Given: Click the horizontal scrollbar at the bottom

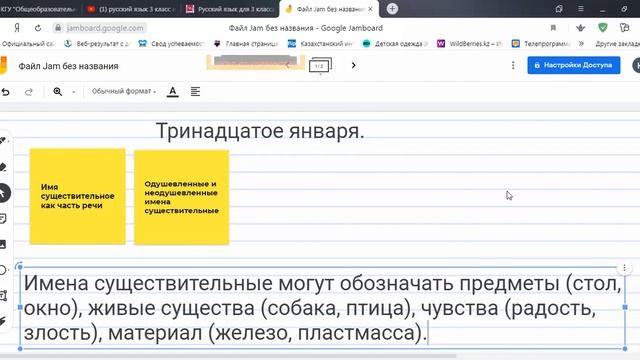Looking at the screenshot, I should 229,356.
